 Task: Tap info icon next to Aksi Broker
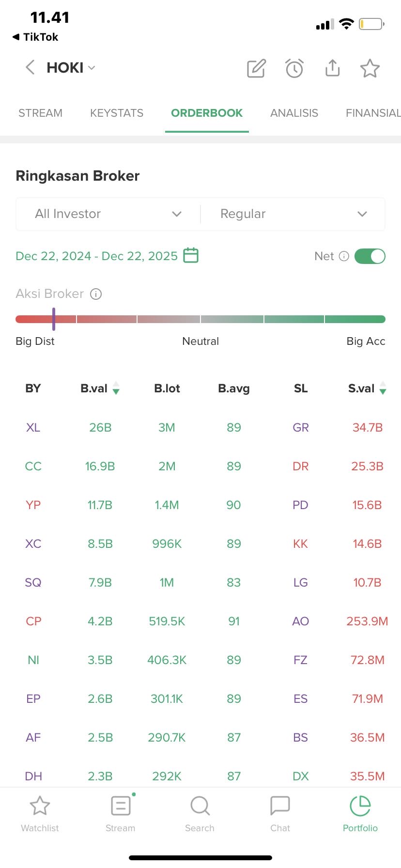point(96,294)
